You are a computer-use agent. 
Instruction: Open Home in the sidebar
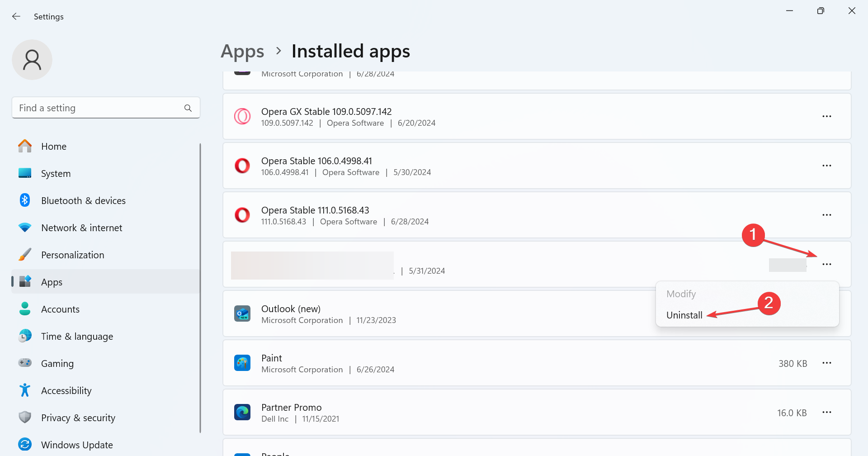point(106,146)
